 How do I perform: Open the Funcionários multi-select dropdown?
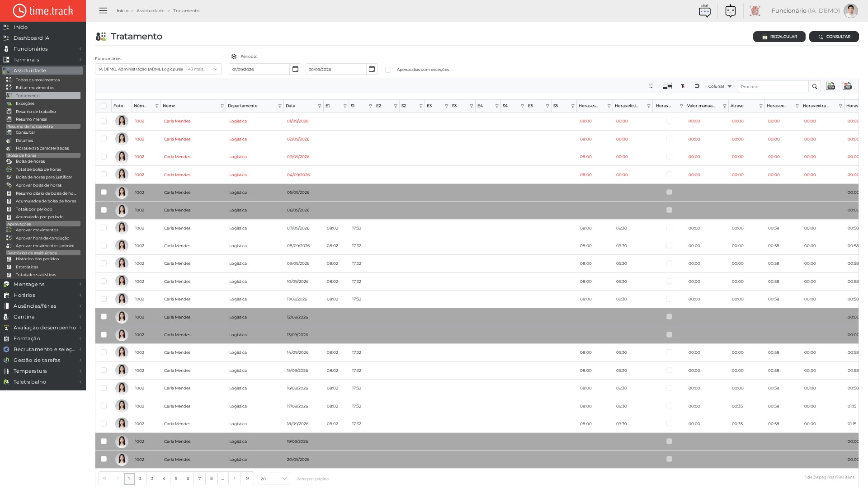158,69
